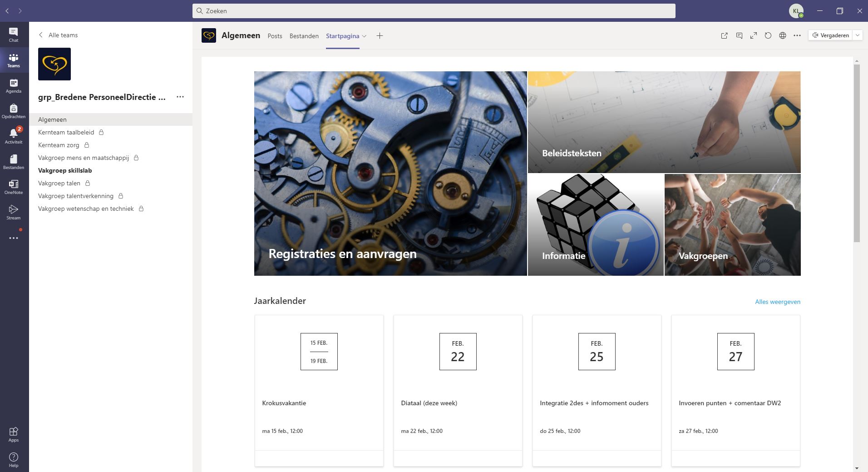Switch to Teams in the left app bar
Image resolution: width=868 pixels, height=472 pixels.
click(x=14, y=60)
